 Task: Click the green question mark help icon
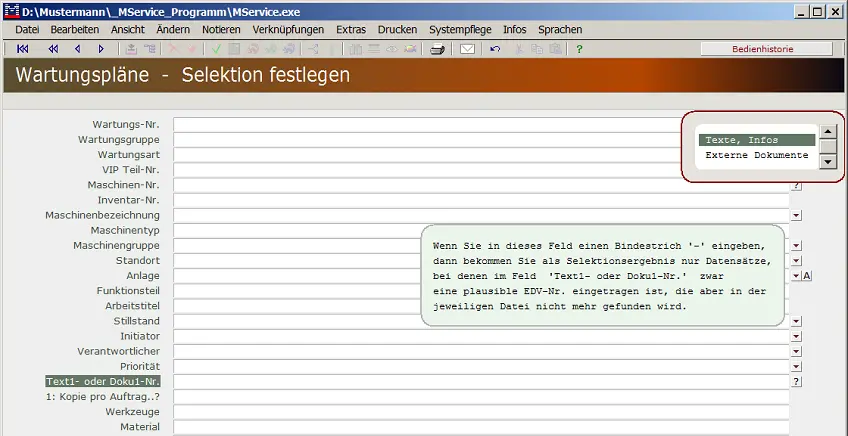[x=579, y=48]
